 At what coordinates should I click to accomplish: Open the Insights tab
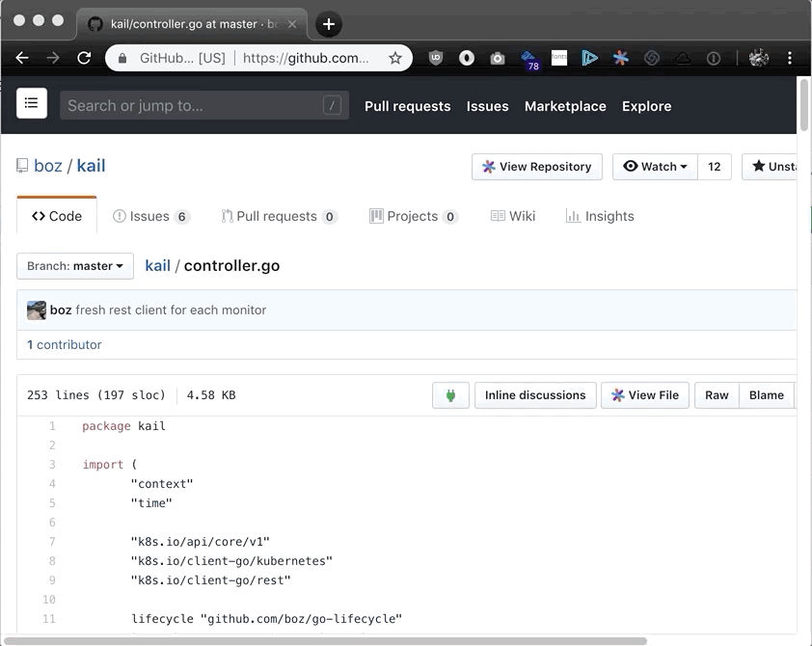coord(600,216)
